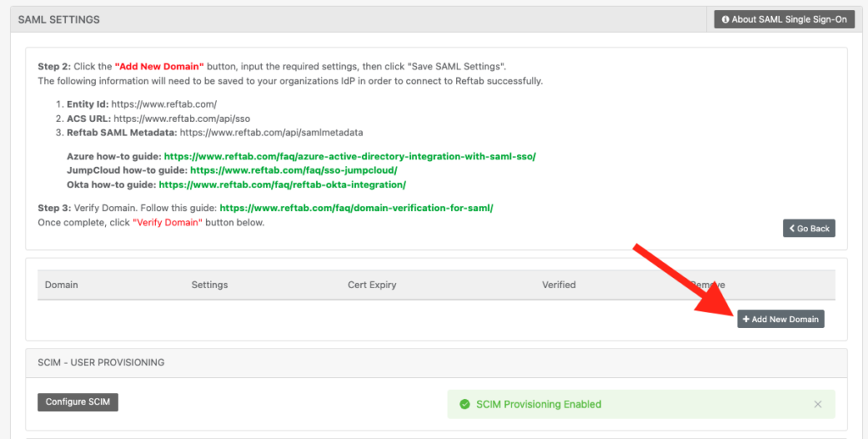This screenshot has width=868, height=439.
Task: Click the Domain column header
Action: pos(61,285)
